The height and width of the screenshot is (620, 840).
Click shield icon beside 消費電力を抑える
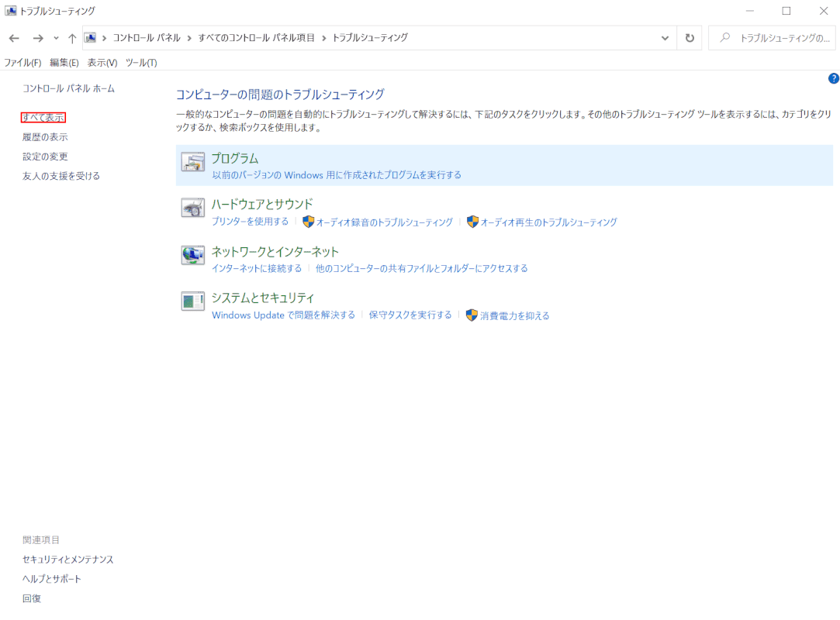click(472, 315)
